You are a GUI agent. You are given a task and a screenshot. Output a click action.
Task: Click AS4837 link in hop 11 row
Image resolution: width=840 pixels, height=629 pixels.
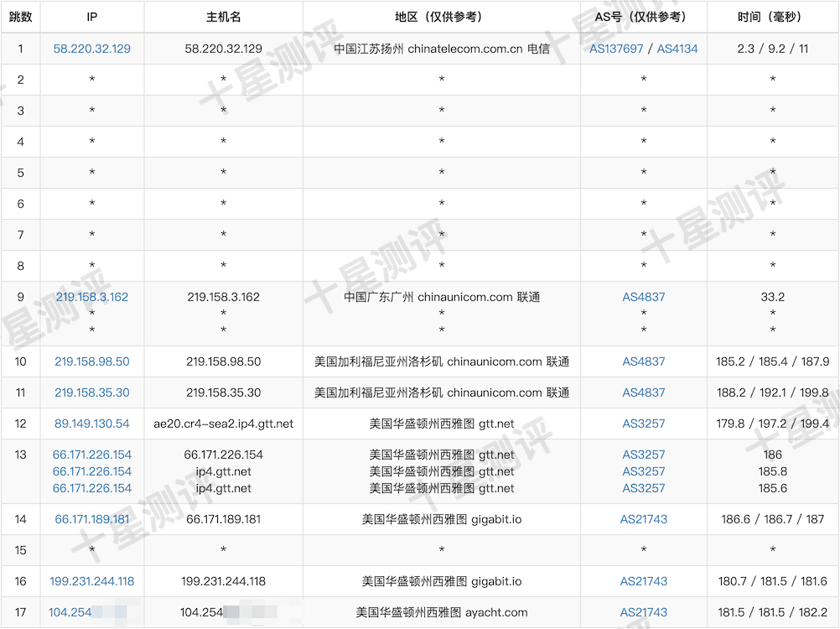(x=643, y=392)
